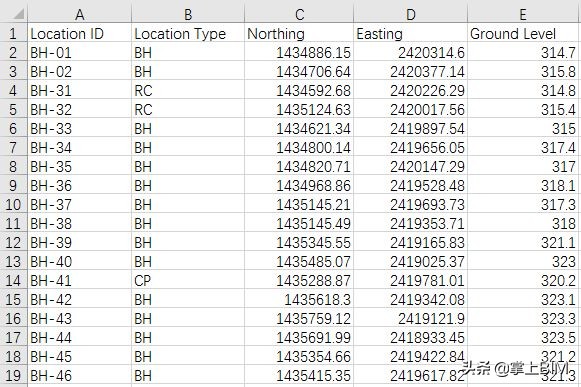Click easting value 2419121.9
This screenshot has width=581, height=387.
[411, 318]
